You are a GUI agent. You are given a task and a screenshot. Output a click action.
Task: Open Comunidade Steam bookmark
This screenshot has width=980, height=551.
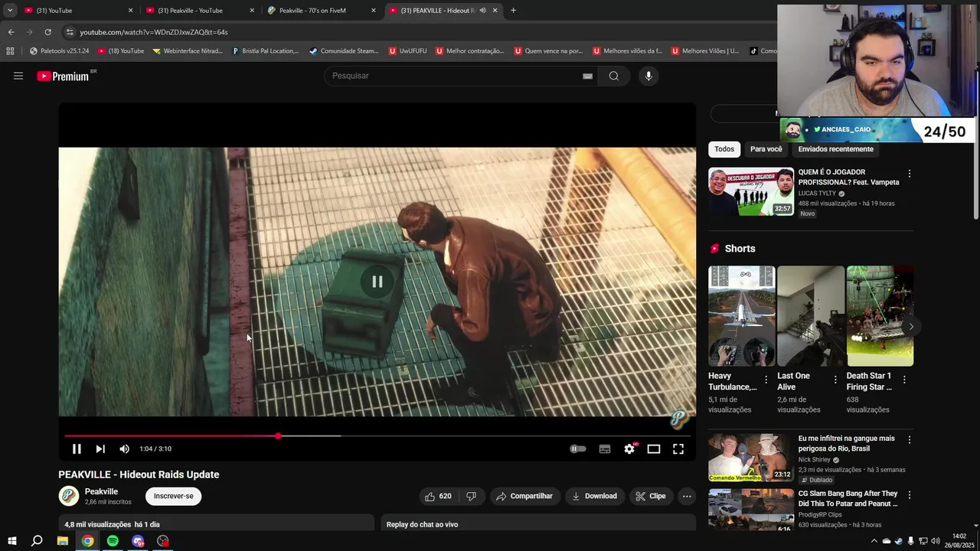pyautogui.click(x=344, y=51)
